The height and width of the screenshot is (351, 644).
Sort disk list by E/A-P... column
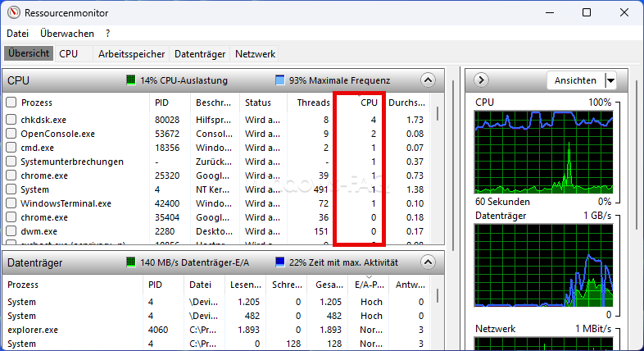[x=369, y=285]
